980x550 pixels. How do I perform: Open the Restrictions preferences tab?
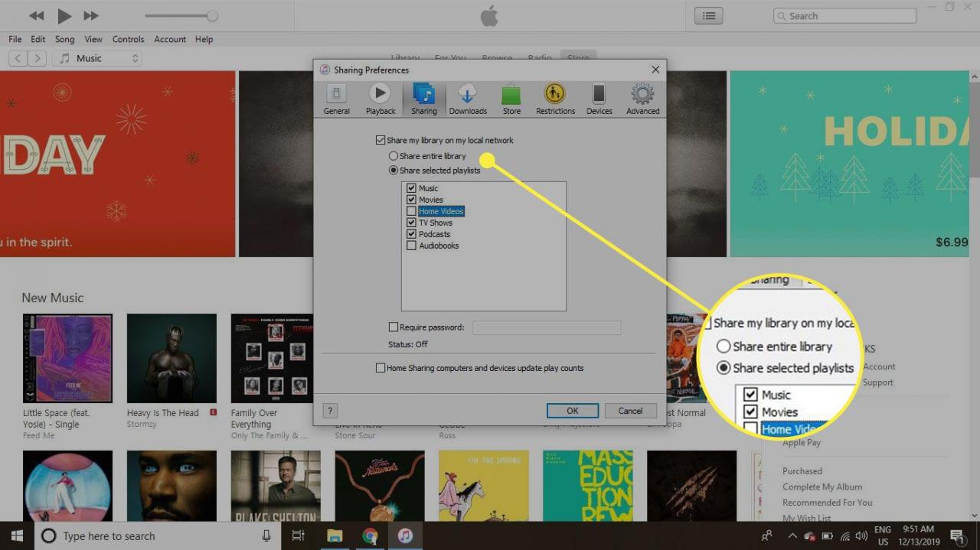[555, 99]
